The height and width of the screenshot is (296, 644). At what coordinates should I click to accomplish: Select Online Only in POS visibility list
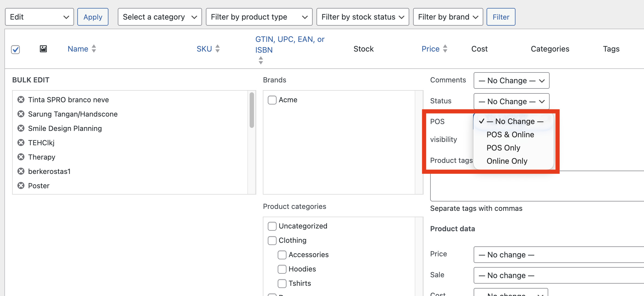[507, 161]
